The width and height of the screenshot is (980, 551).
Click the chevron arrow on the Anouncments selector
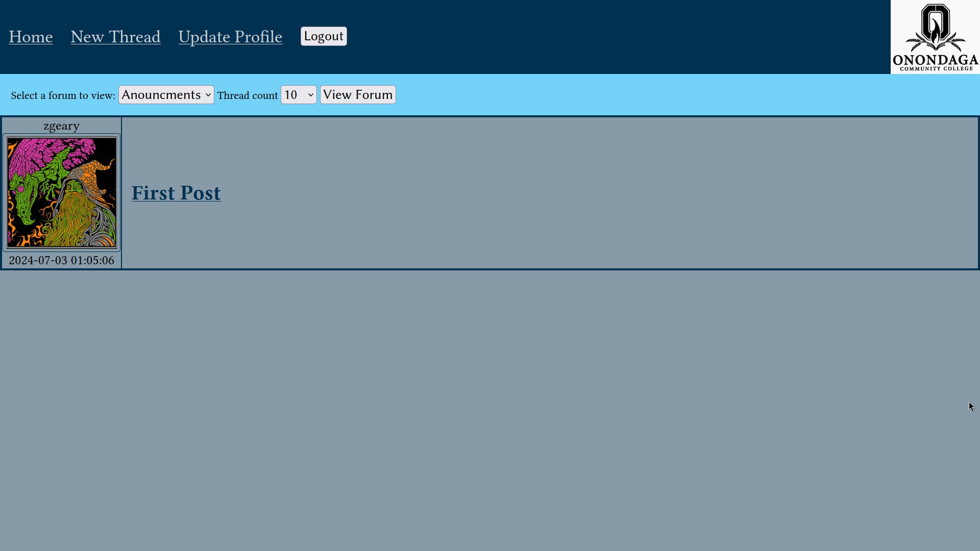coord(208,95)
